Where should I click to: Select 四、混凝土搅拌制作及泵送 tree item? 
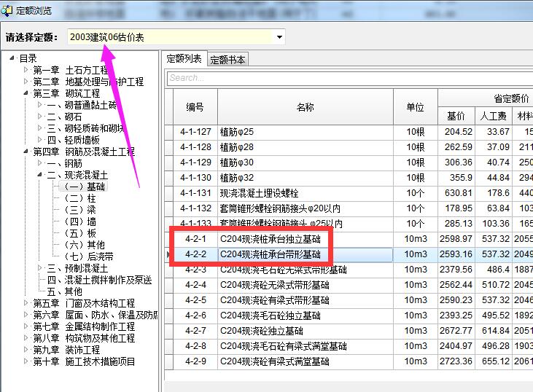point(100,280)
